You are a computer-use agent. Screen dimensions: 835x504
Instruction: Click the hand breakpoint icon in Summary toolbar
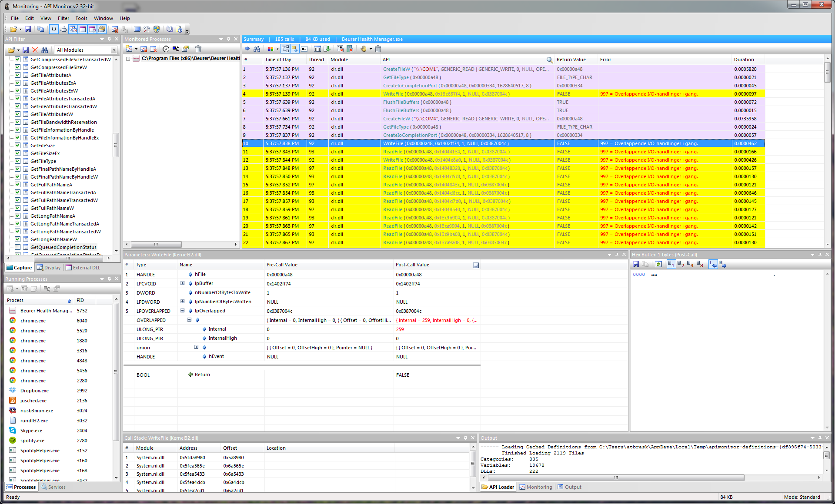364,49
